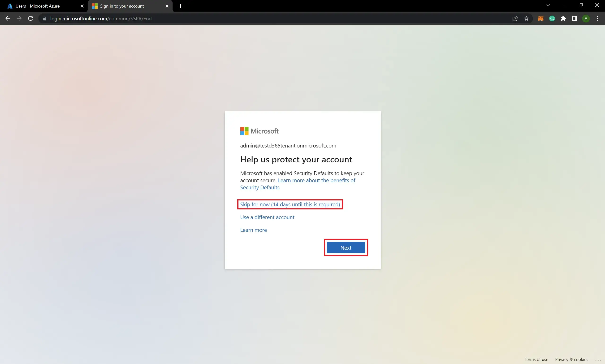Open Privacy & cookies footer link
This screenshot has height=364, width=605.
point(571,359)
